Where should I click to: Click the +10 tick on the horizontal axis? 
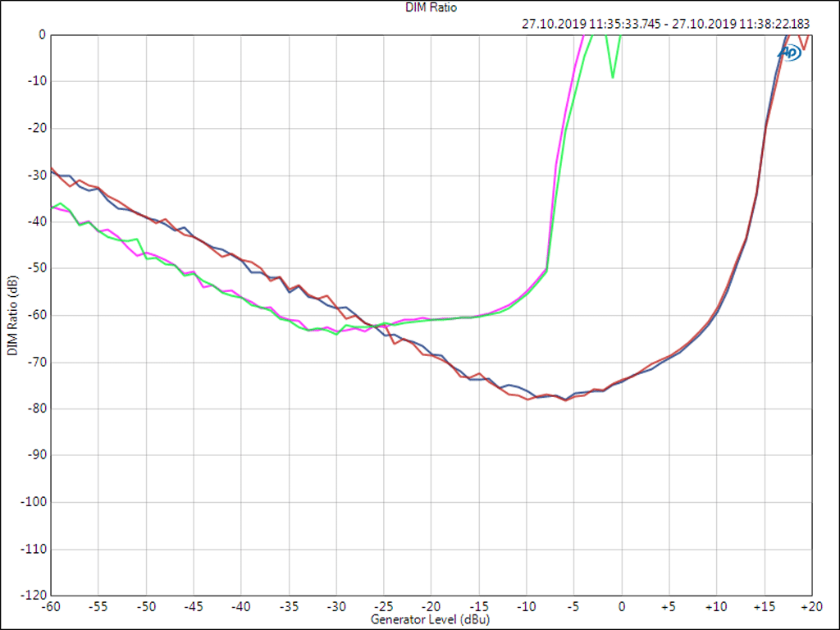click(x=715, y=606)
